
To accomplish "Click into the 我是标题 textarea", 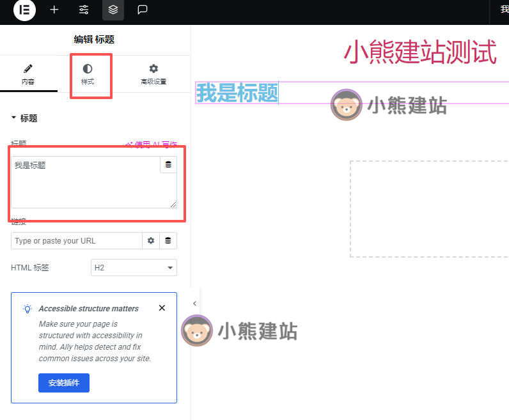I will 86,185.
